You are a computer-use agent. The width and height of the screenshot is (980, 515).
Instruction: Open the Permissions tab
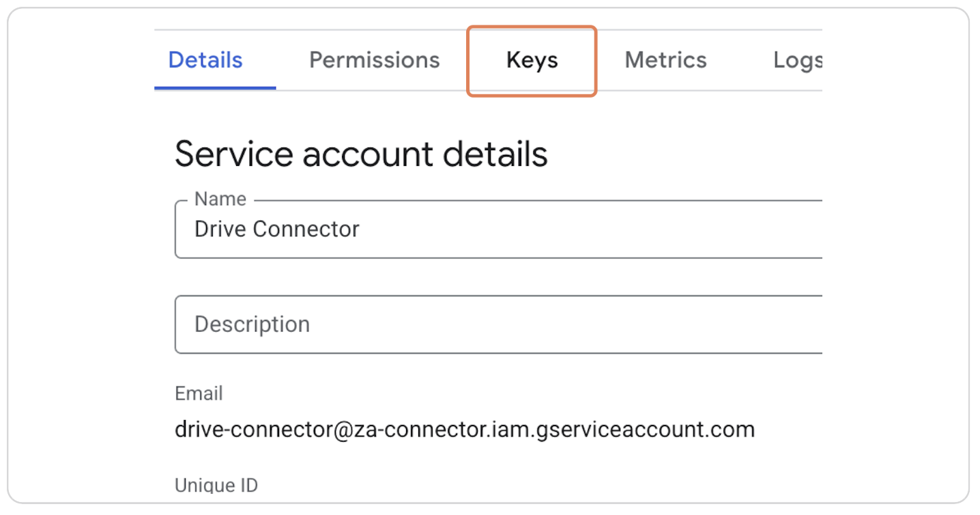click(374, 60)
